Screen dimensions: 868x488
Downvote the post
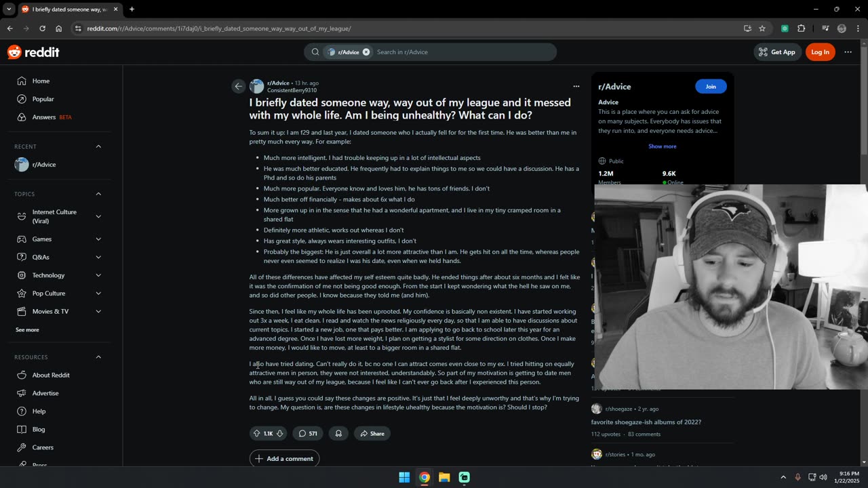(279, 434)
